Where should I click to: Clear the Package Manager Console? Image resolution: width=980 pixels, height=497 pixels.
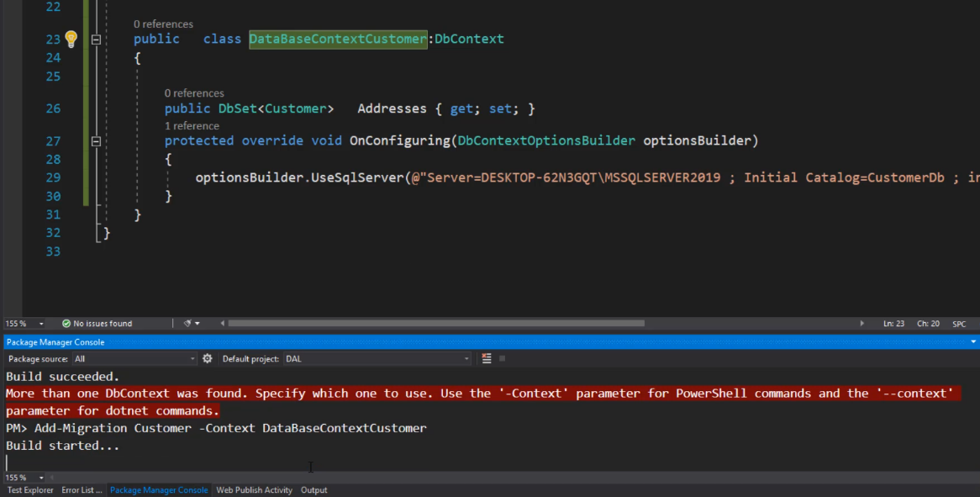click(x=487, y=359)
